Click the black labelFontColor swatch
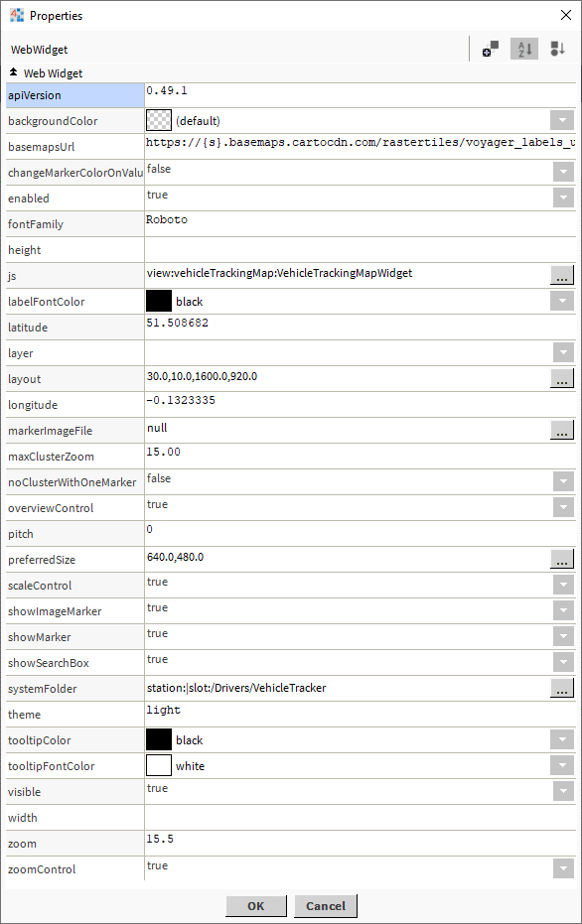Screen dimensions: 582x924 (156, 301)
